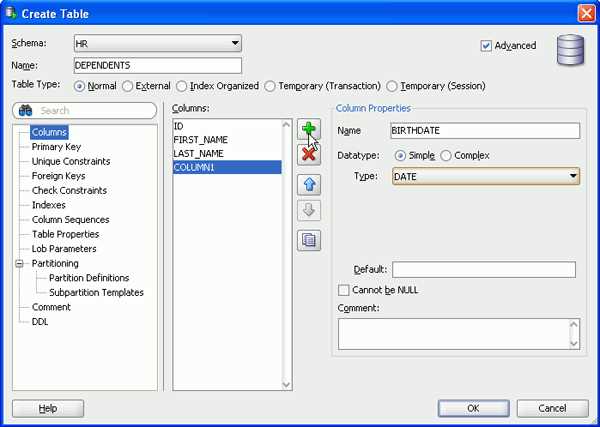Copy column using duplicate icon
Image resolution: width=600 pixels, height=427 pixels.
pyautogui.click(x=309, y=240)
